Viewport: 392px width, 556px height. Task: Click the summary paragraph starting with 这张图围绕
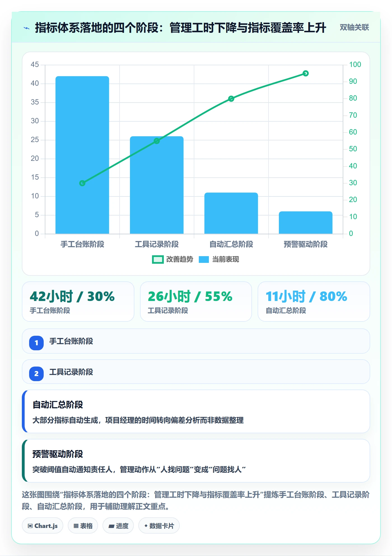196,501
